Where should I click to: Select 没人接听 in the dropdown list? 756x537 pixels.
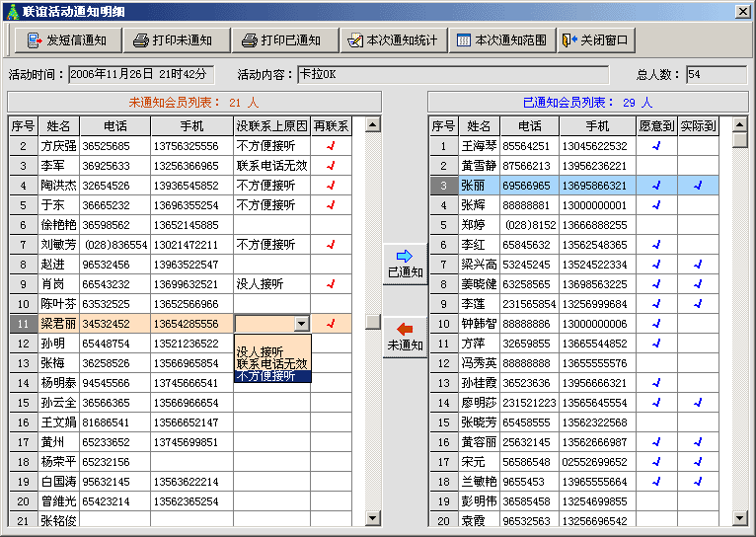(260, 351)
